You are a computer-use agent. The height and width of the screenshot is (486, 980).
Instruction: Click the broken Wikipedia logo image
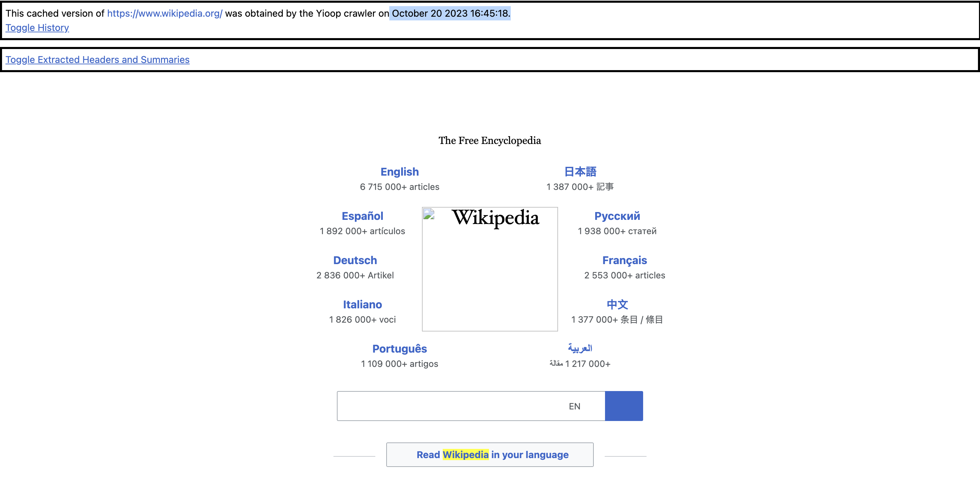pos(490,269)
